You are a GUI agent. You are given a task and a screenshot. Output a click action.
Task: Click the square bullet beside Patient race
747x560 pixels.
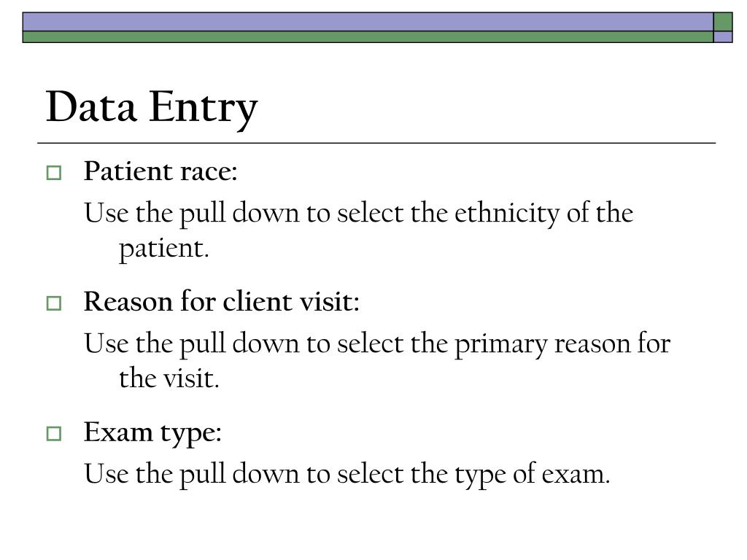pyautogui.click(x=54, y=172)
